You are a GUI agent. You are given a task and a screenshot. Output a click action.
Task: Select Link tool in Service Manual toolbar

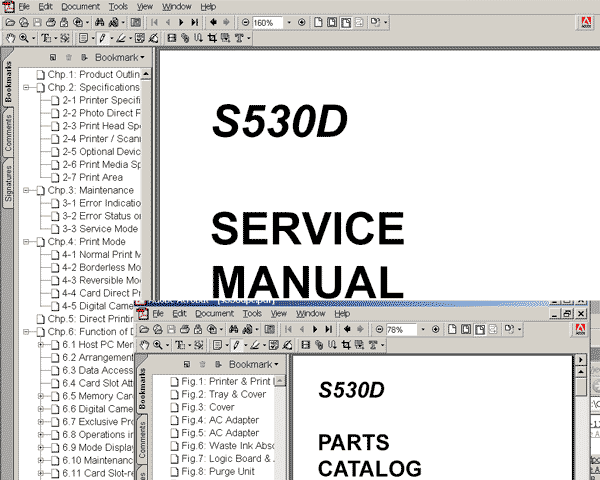(x=185, y=38)
